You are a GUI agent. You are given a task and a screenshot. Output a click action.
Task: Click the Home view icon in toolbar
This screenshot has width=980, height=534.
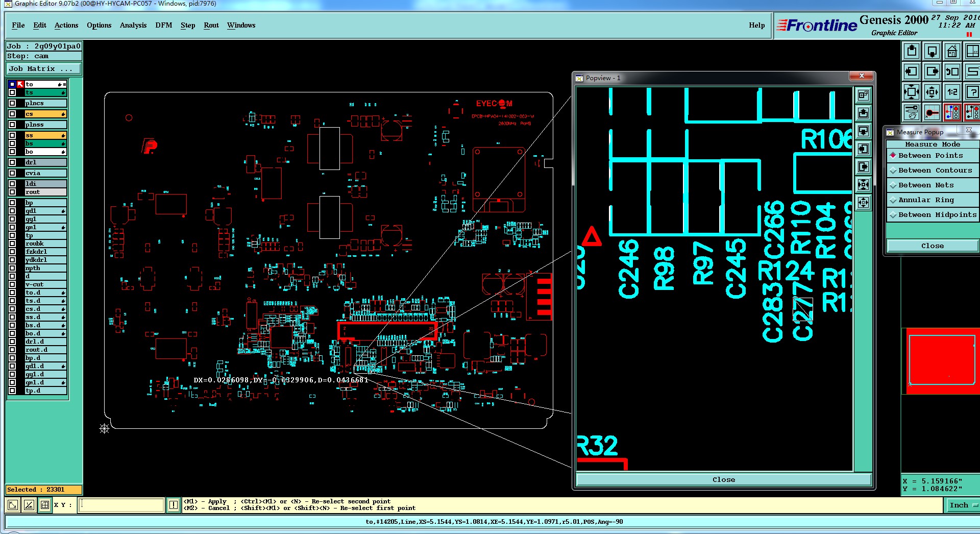(952, 52)
